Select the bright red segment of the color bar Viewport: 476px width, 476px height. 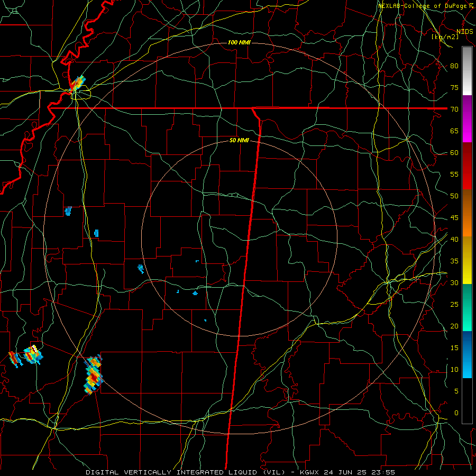coord(467,166)
